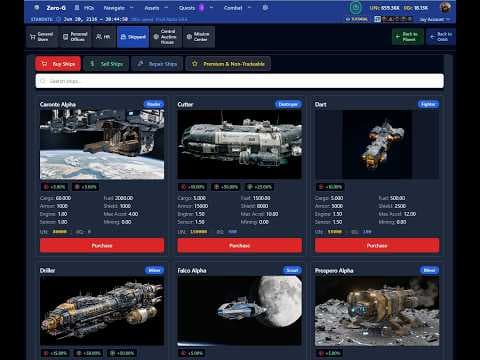Click the +25.00% green bonus chip on Cutter
The height and width of the screenshot is (360, 480).
pos(260,187)
